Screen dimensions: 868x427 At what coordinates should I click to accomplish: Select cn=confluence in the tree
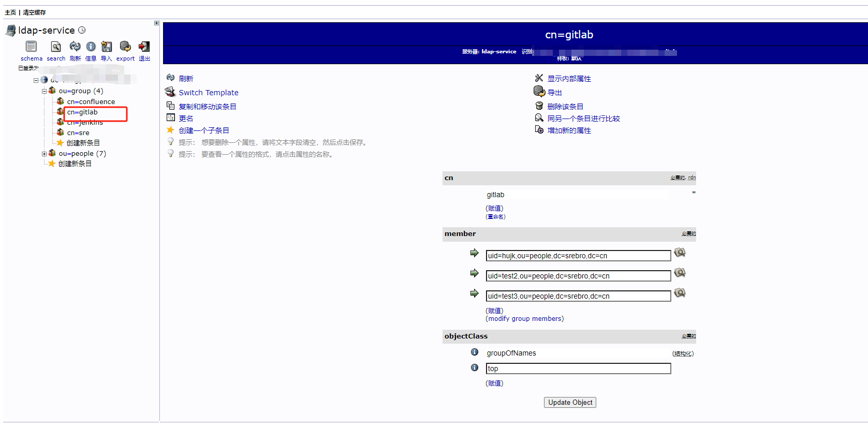(91, 102)
